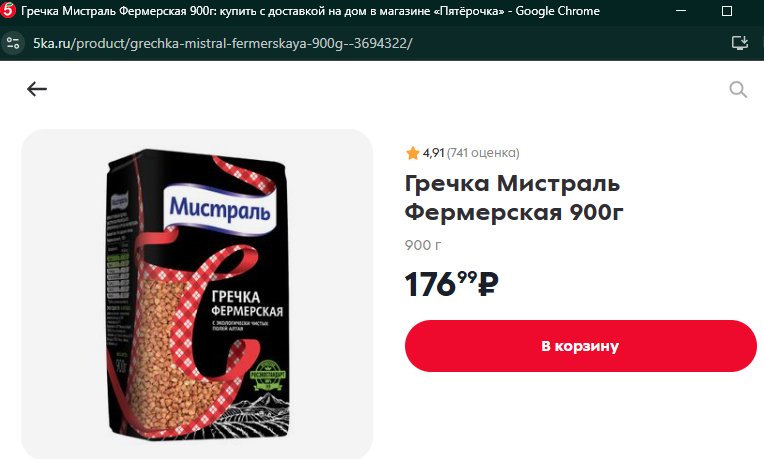The width and height of the screenshot is (764, 459).
Task: Click the green certification badge on package
Action: pyautogui.click(x=267, y=376)
